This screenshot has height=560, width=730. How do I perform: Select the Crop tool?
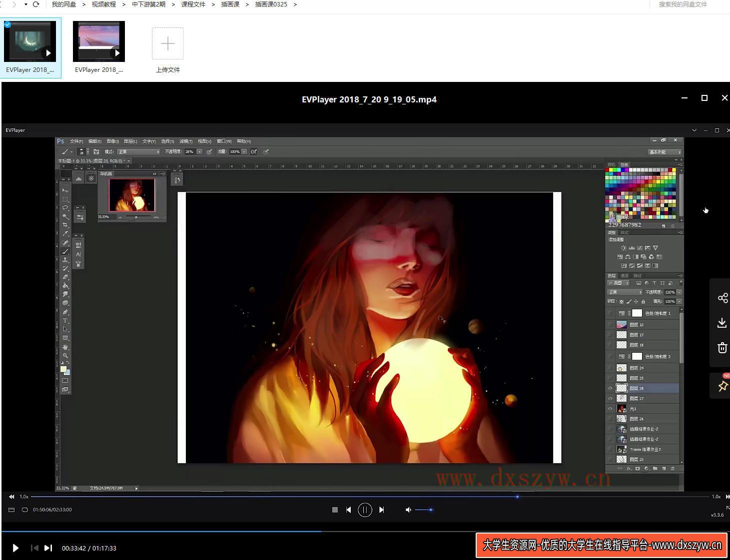pyautogui.click(x=65, y=225)
